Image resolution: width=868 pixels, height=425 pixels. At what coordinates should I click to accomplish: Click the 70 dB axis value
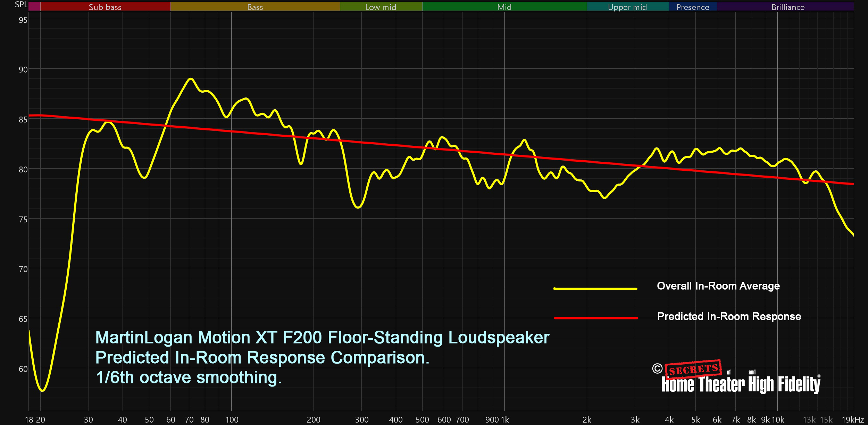(23, 269)
